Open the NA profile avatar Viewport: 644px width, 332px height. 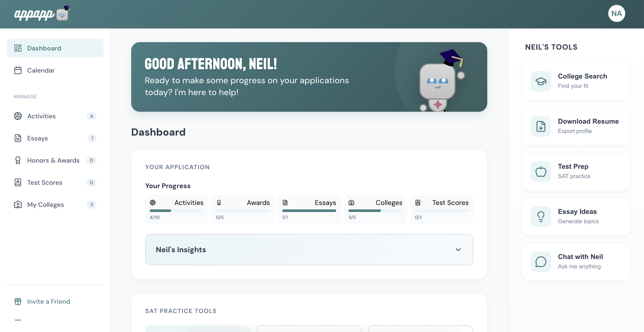(617, 13)
